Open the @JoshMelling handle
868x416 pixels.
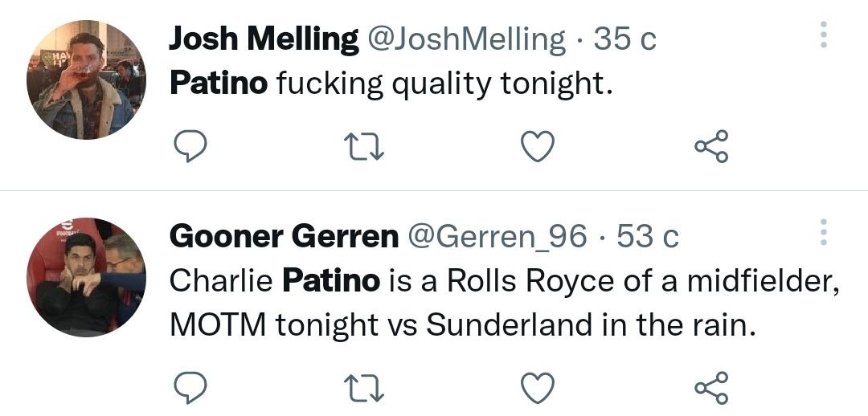[x=466, y=39]
